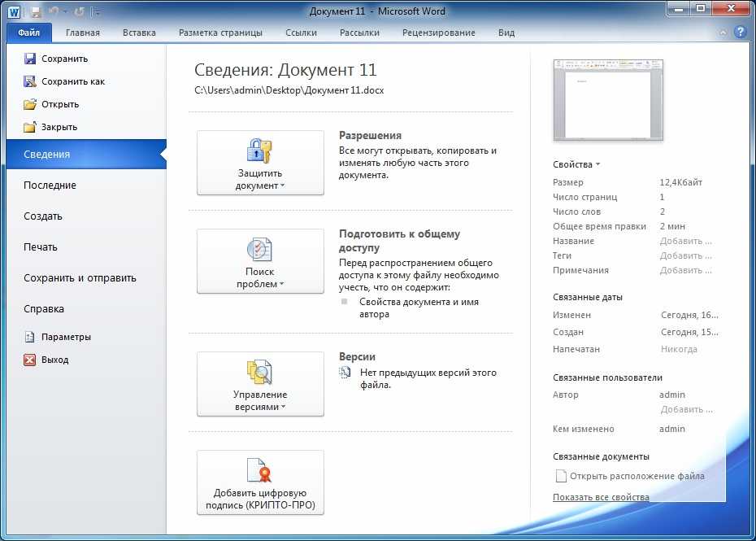
Task: Select Печать in the backstage menu
Action: coord(41,247)
